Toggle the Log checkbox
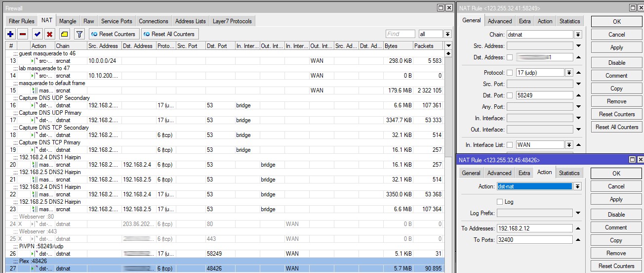This screenshot has width=644, height=273. coord(500,202)
